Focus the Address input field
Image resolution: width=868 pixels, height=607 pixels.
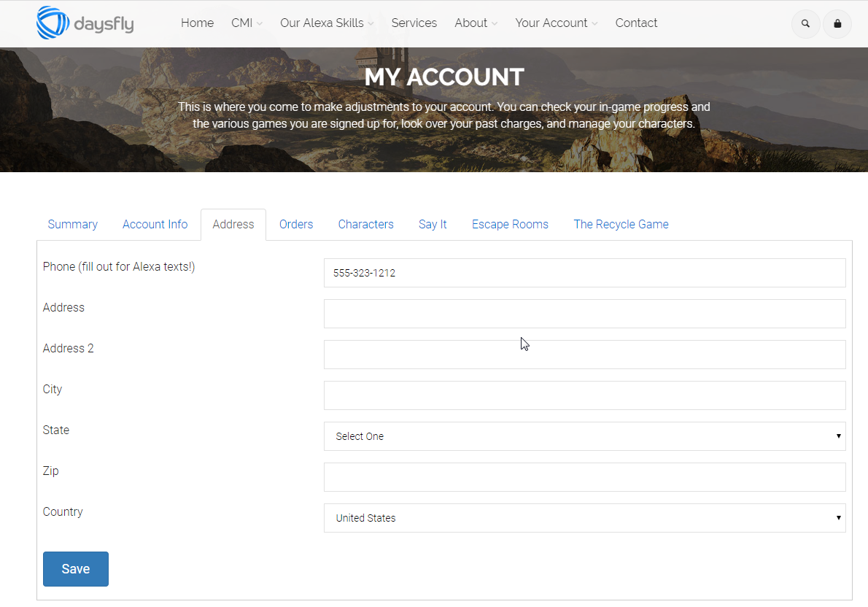(584, 314)
